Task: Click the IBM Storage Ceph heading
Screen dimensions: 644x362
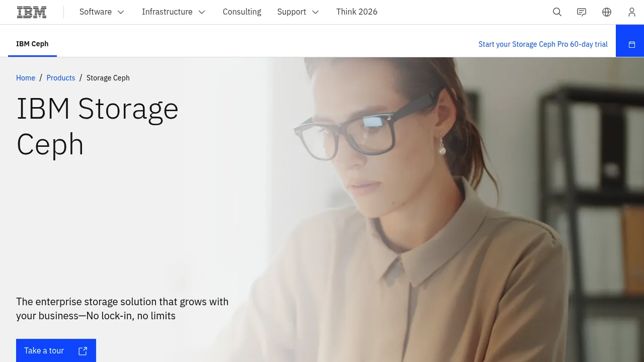Action: tap(98, 126)
